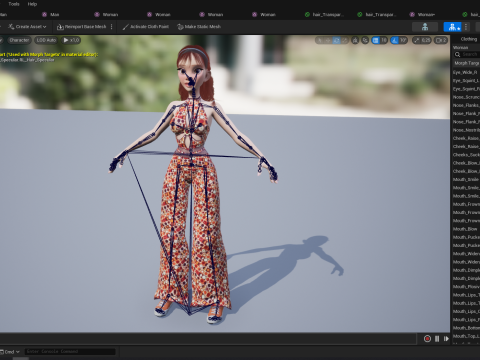
Task: Switch to Skeleton editing mode icon
Action: coord(425,27)
